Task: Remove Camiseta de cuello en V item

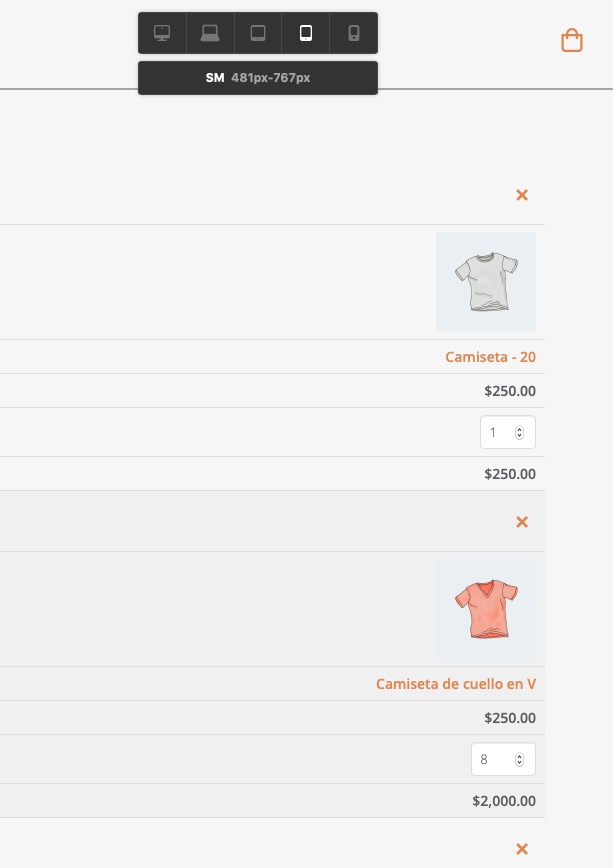Action: click(522, 522)
